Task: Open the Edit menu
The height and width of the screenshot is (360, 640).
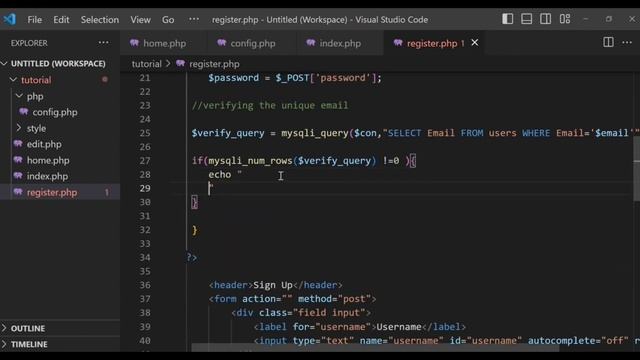Action: 61,20
